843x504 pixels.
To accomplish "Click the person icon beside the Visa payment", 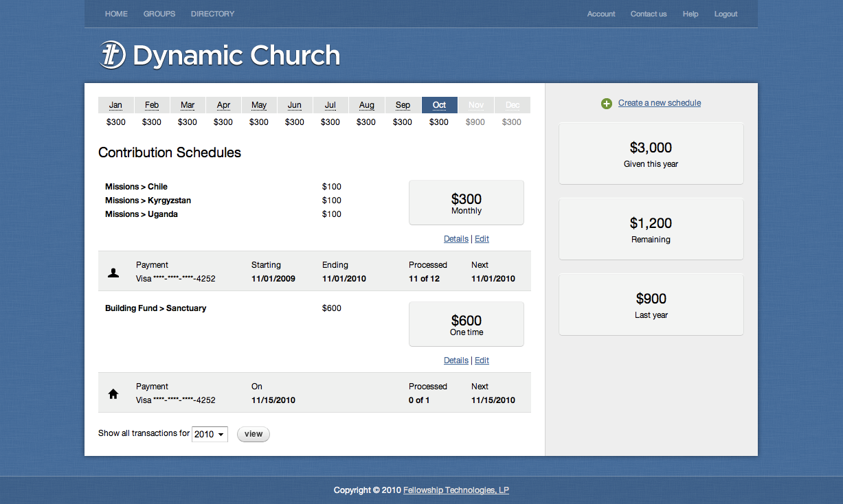I will coord(113,273).
